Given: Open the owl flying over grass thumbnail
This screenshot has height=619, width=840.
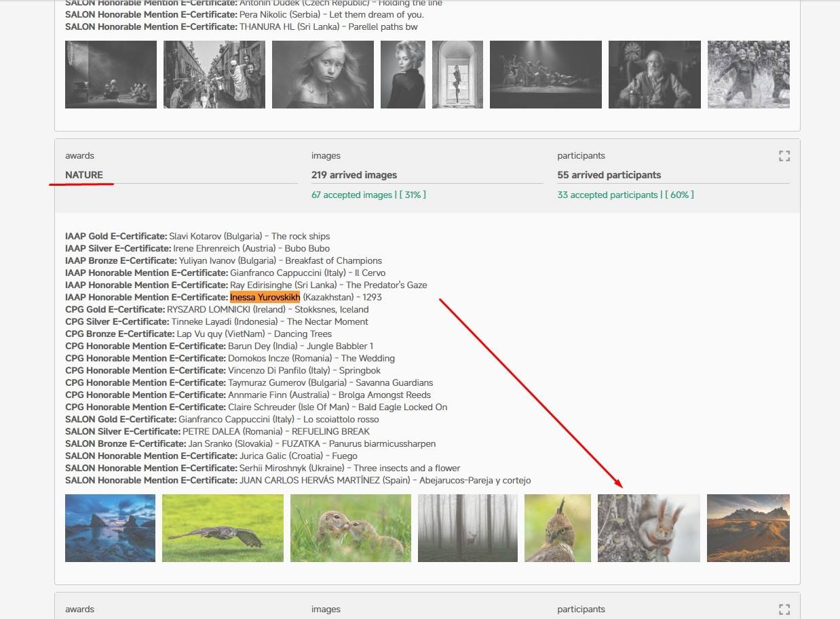Looking at the screenshot, I should tap(223, 528).
